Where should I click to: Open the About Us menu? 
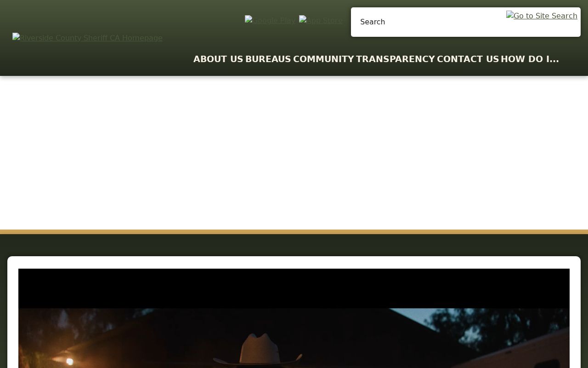click(x=218, y=59)
